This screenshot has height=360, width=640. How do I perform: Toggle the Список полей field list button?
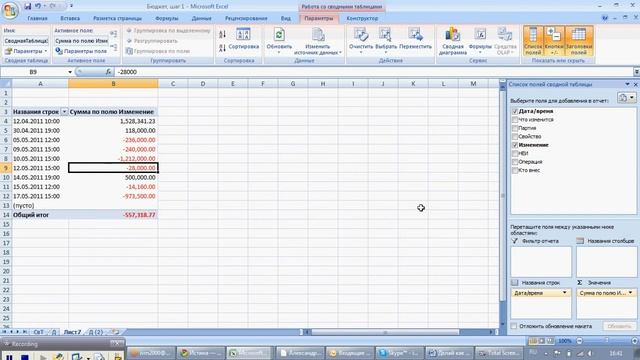click(x=533, y=41)
